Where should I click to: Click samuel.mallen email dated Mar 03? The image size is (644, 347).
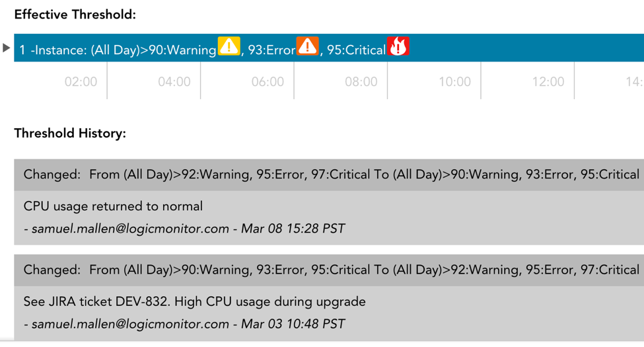(130, 324)
